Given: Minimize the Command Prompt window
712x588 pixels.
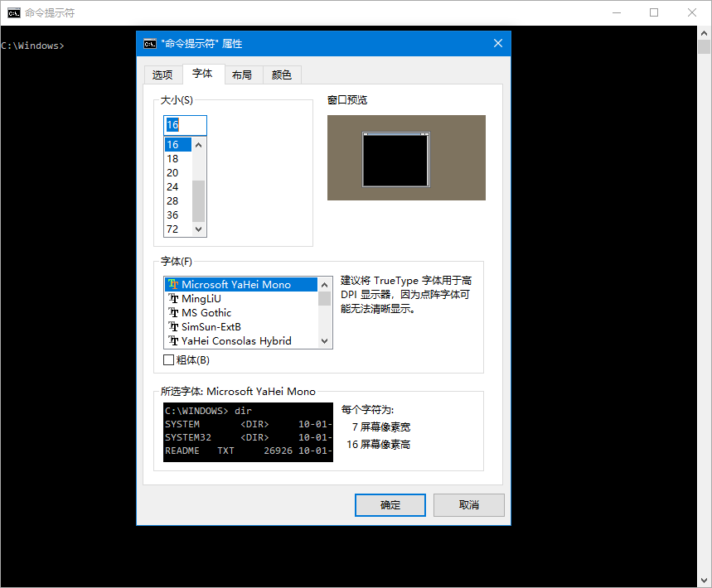Looking at the screenshot, I should pyautogui.click(x=617, y=12).
